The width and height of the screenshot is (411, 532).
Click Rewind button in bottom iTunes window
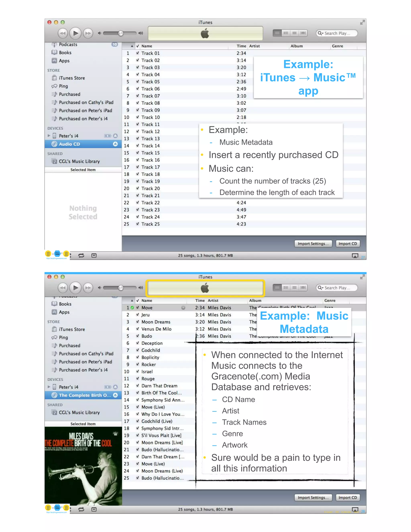(63, 288)
